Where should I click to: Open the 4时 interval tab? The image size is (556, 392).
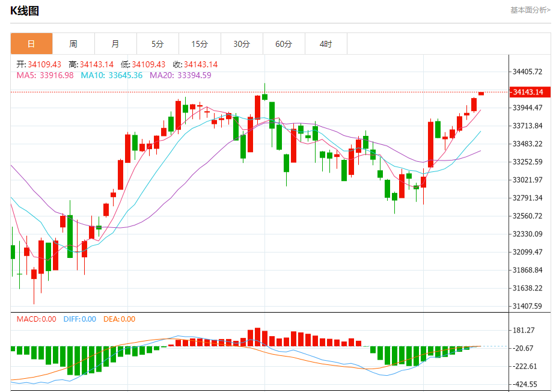pos(326,44)
